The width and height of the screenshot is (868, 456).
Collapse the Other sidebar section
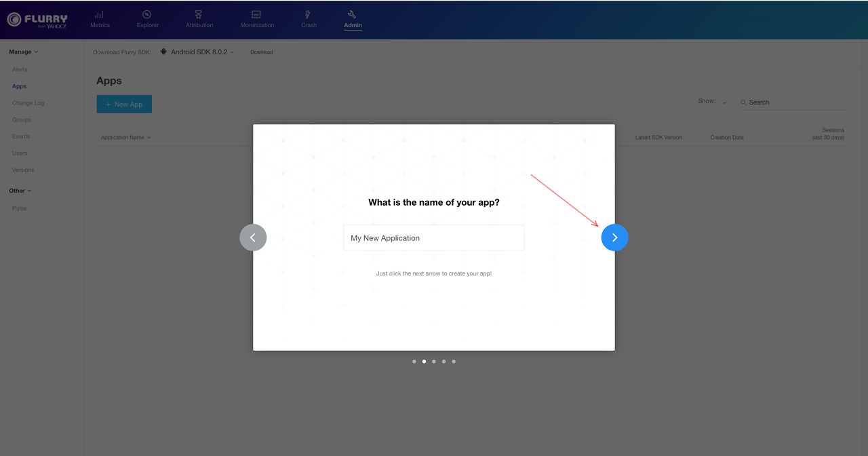[x=20, y=191]
